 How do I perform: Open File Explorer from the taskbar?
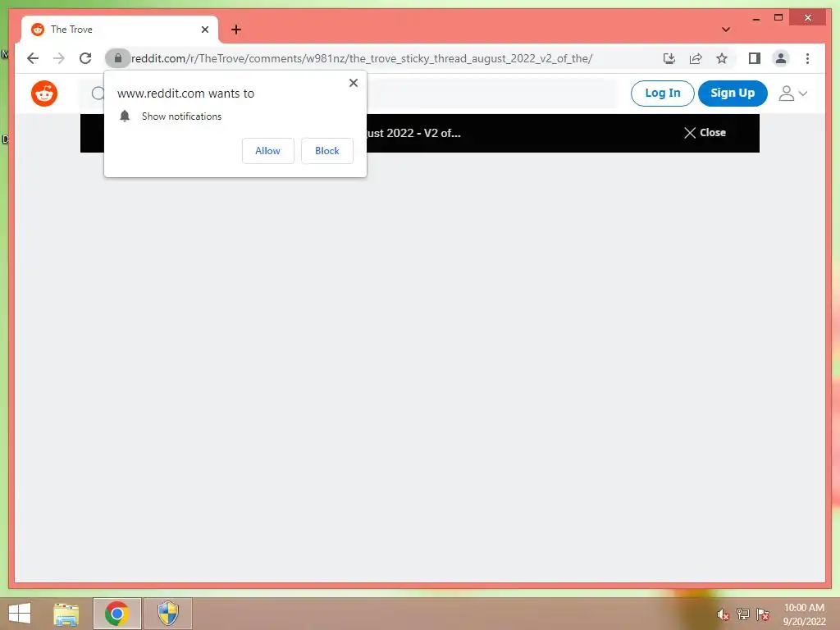(66, 614)
